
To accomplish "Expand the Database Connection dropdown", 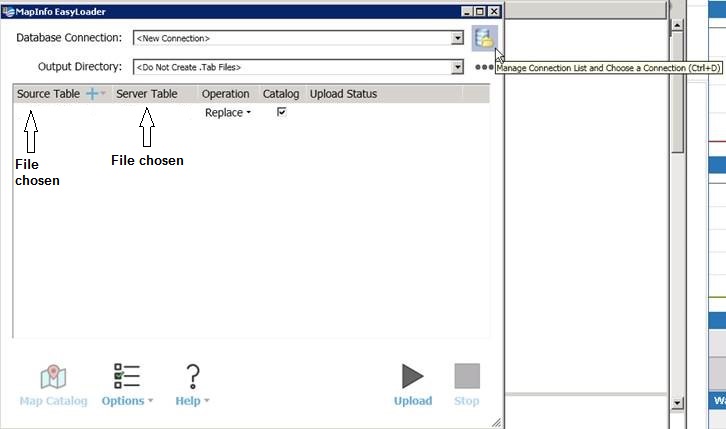I will 457,38.
